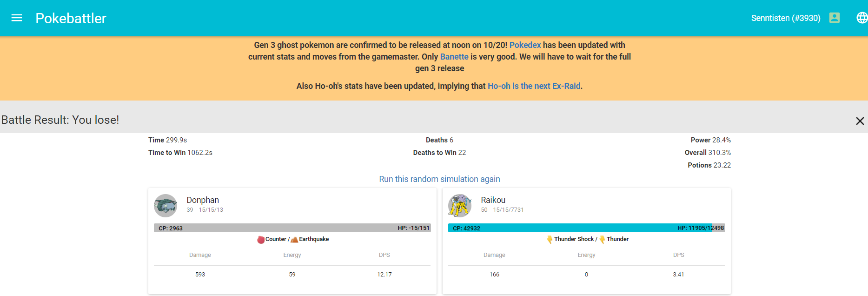Open the Senntisten (#3930) account name
This screenshot has height=296, width=868.
786,18
